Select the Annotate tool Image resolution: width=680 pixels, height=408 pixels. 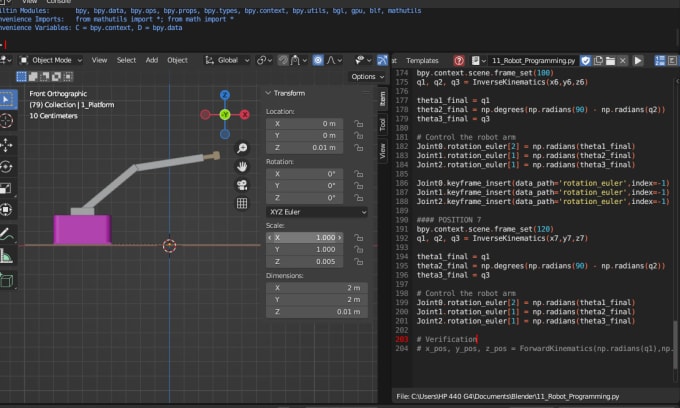(x=7, y=235)
